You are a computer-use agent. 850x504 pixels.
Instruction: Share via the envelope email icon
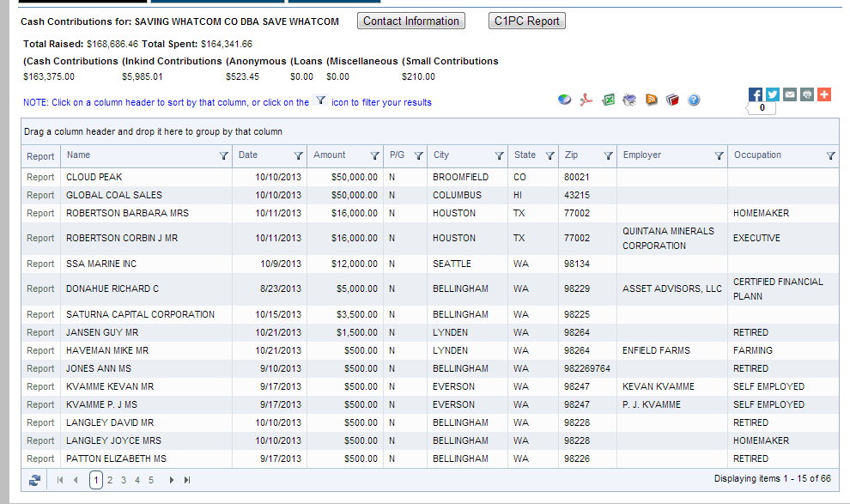tap(790, 94)
